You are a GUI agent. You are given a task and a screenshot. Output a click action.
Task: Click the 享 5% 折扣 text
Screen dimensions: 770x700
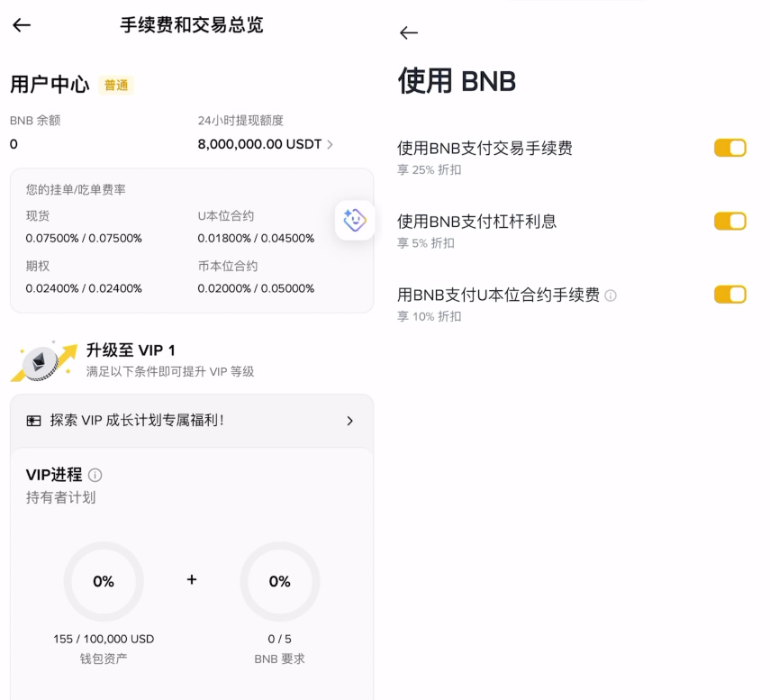click(x=426, y=243)
